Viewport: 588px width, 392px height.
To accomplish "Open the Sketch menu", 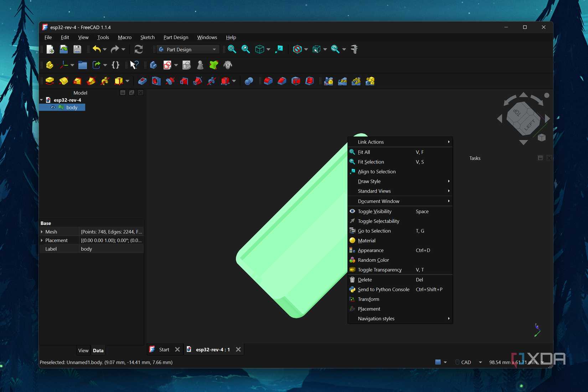I will tap(147, 37).
